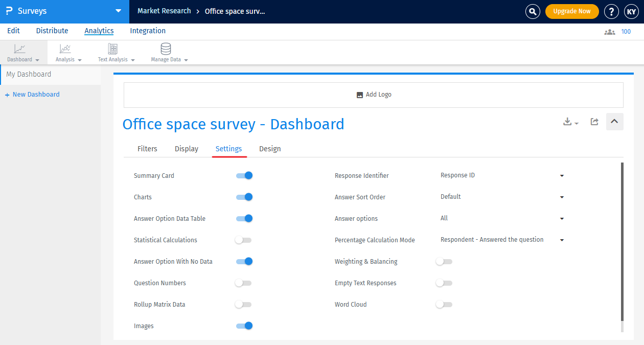Open the Distribute menu

click(x=52, y=31)
